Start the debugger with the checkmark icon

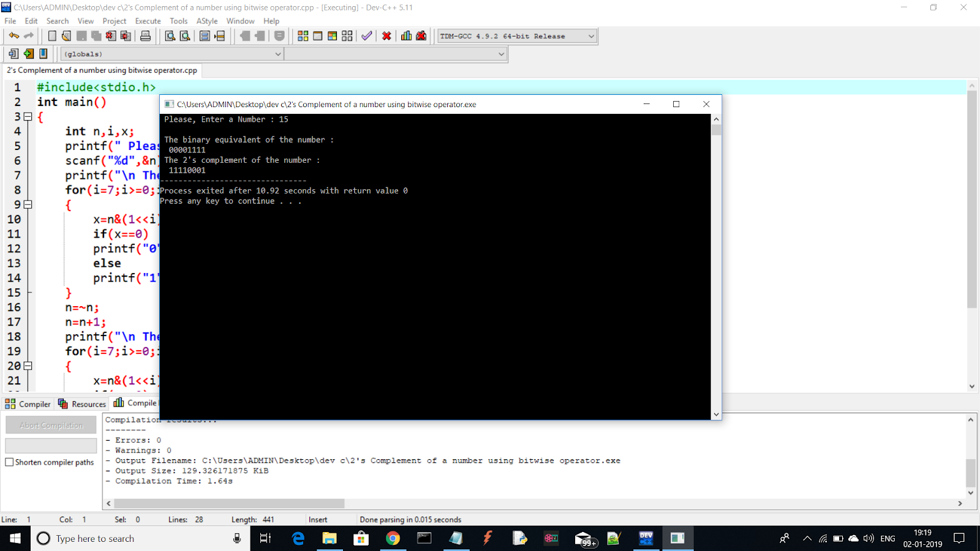tap(366, 36)
